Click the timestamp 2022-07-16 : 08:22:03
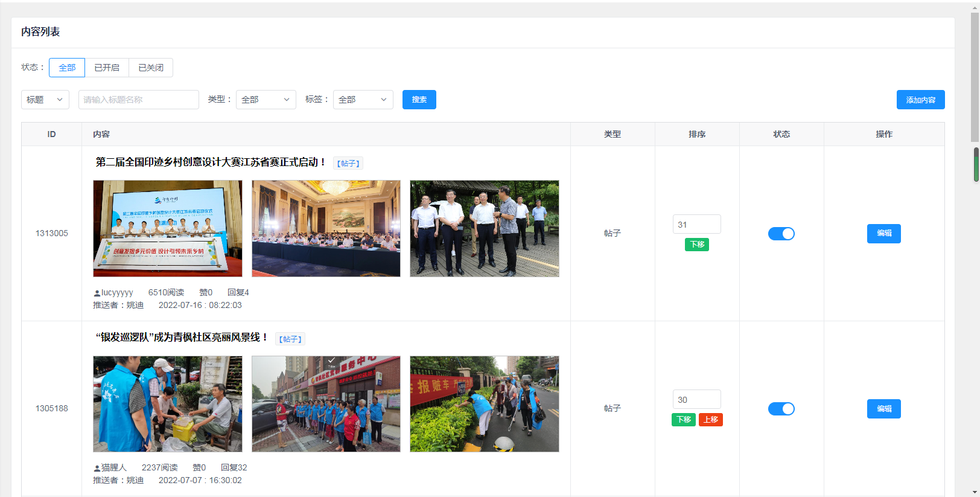Viewport: 980px width, 497px height. 200,305
